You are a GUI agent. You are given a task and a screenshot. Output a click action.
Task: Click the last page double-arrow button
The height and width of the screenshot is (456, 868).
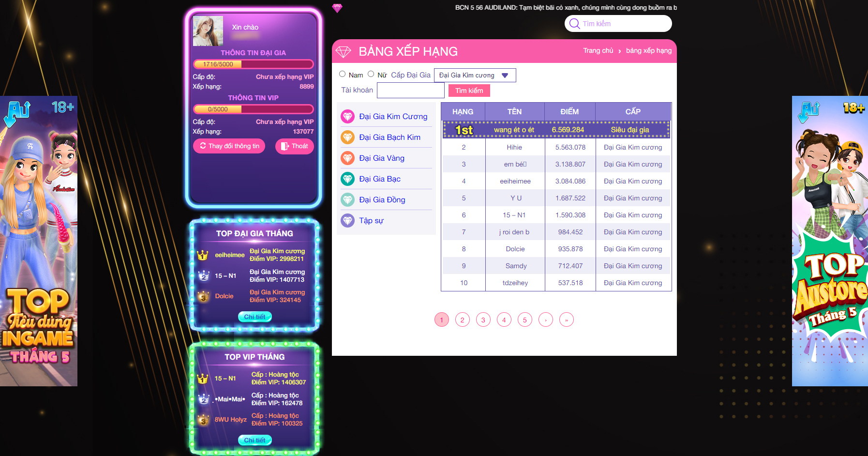coord(567,319)
